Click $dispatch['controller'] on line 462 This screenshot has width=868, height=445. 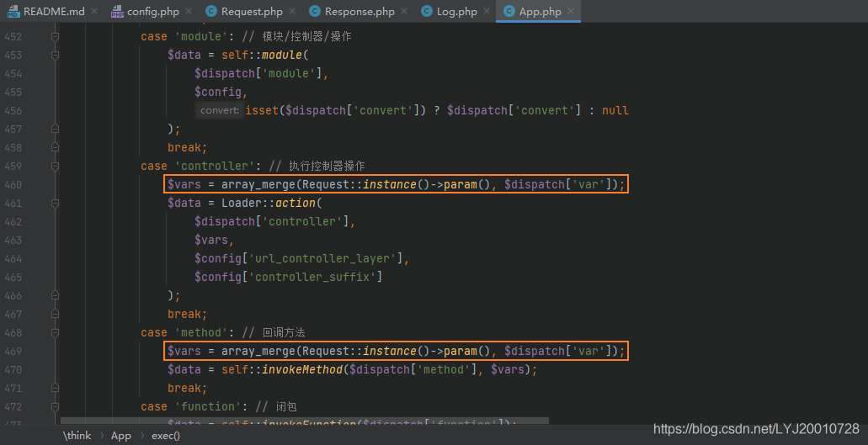[271, 222]
